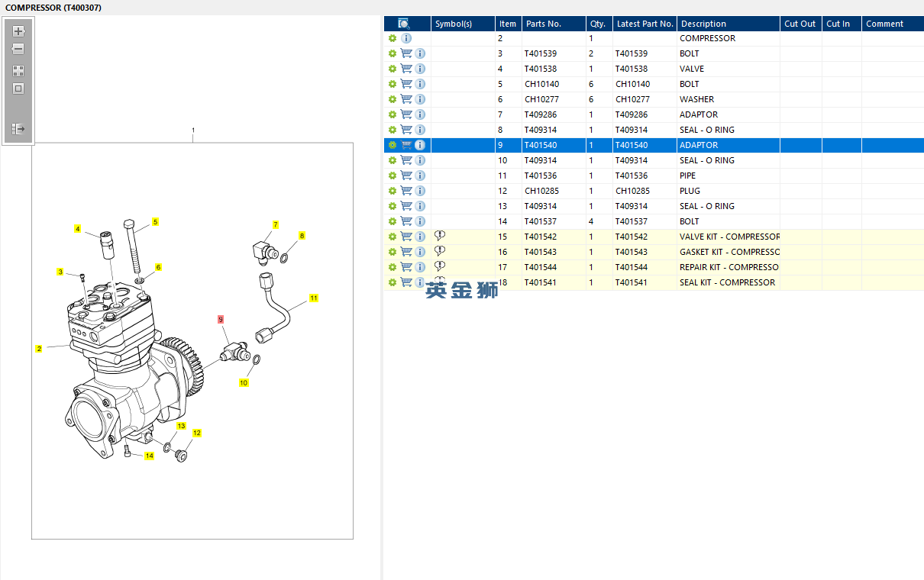The width and height of the screenshot is (924, 580).
Task: Click VALVE KIT - COMPRESSOR description
Action: coord(729,237)
